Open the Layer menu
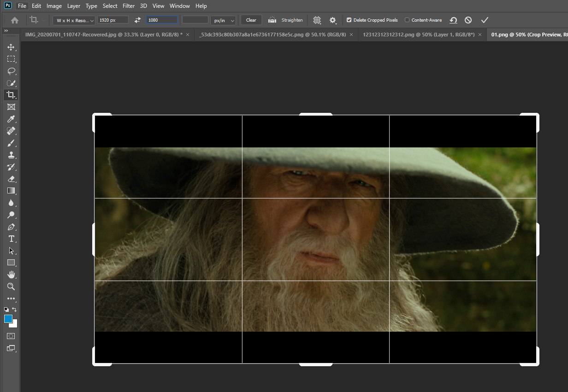568x392 pixels. coord(73,6)
